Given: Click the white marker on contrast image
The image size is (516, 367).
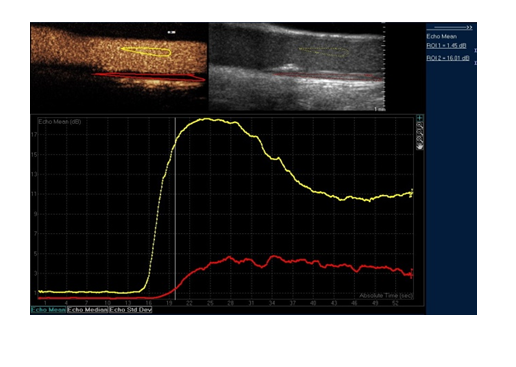Looking at the screenshot, I should pos(171,32).
